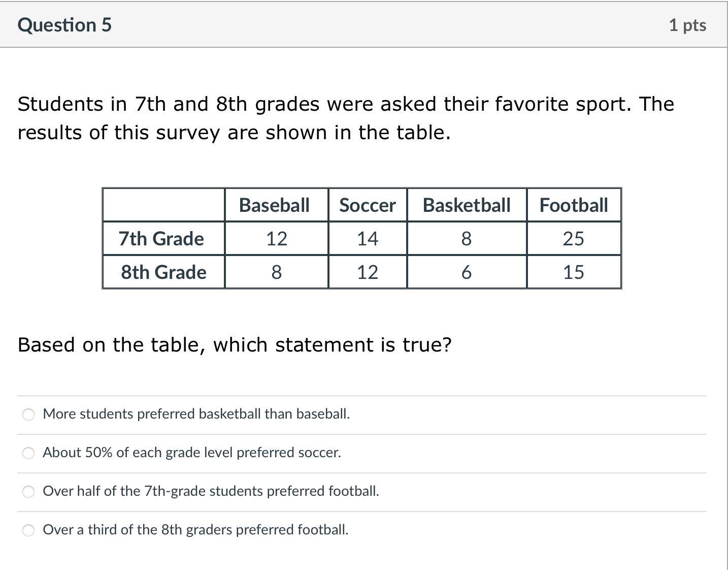
Task: Choose the radio button for 50% preferred soccer
Action: 29,453
